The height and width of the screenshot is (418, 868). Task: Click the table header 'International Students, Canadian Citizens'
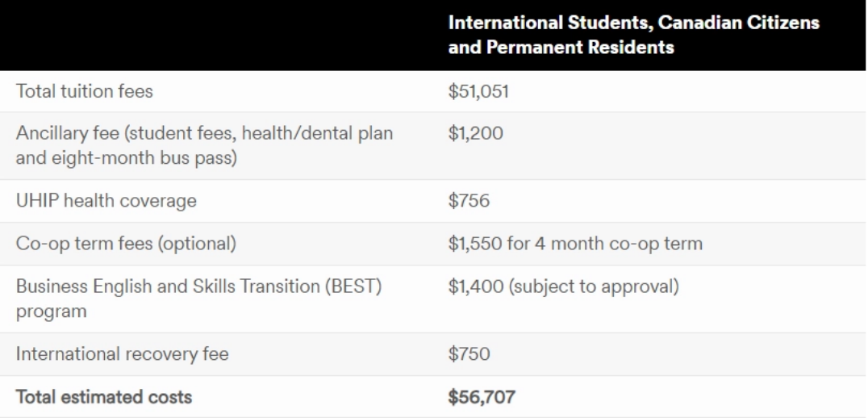pyautogui.click(x=633, y=23)
